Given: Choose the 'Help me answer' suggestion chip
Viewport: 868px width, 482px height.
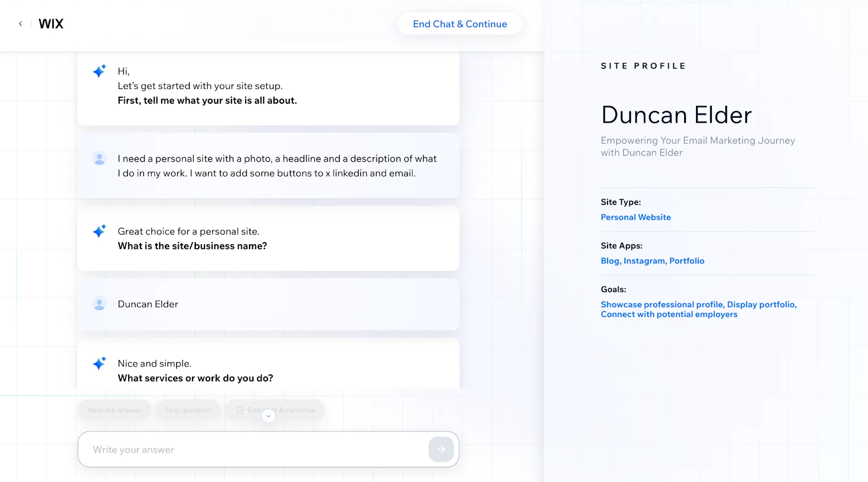Looking at the screenshot, I should [114, 410].
